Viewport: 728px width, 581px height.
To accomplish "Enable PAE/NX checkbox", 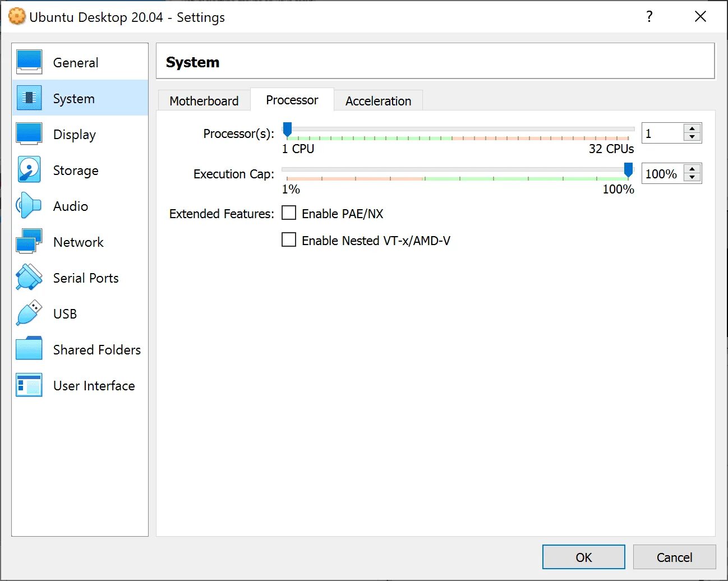I will 289,213.
